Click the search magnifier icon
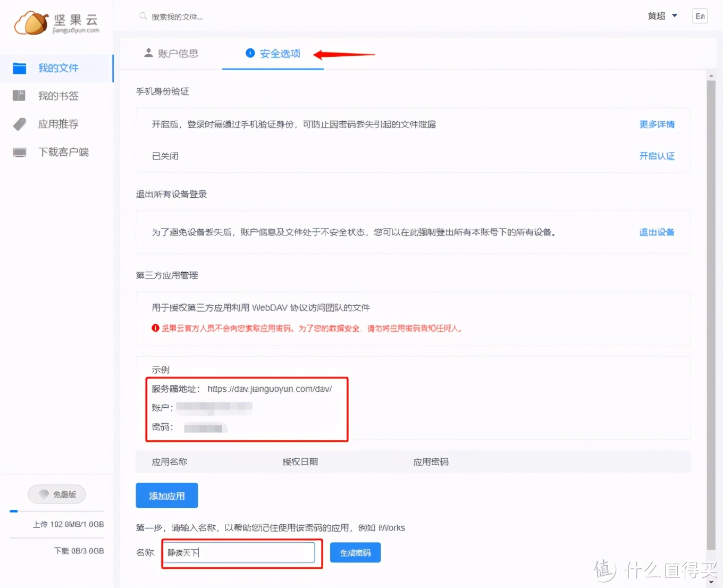 (x=142, y=16)
